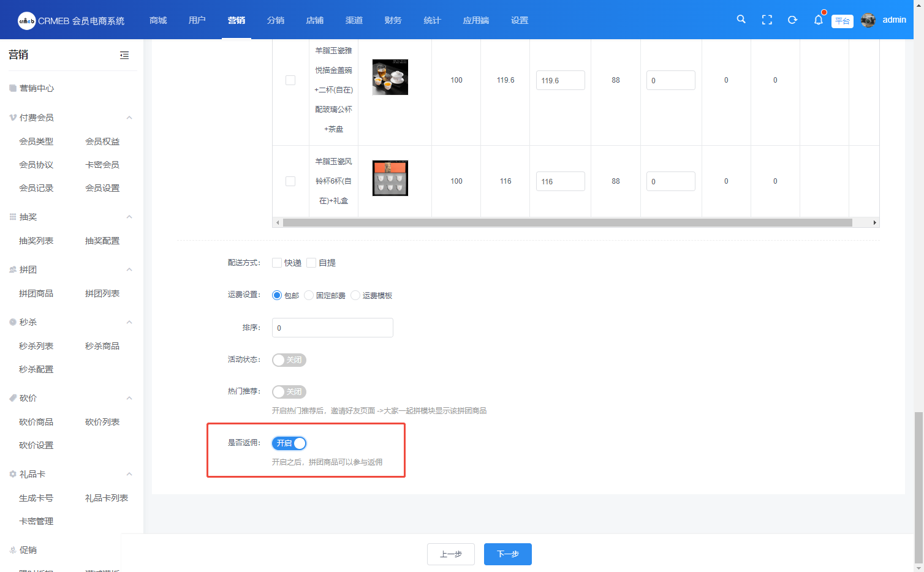Go to 拼团列表 in sidebar

(102, 293)
